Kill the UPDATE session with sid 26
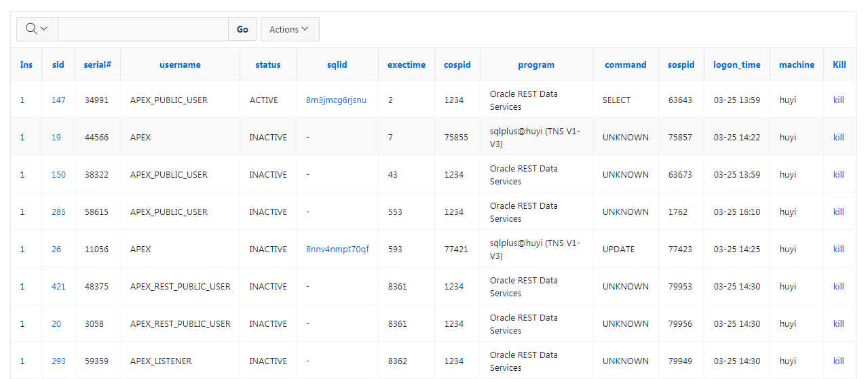Screen dimensions: 868x379 (x=839, y=250)
